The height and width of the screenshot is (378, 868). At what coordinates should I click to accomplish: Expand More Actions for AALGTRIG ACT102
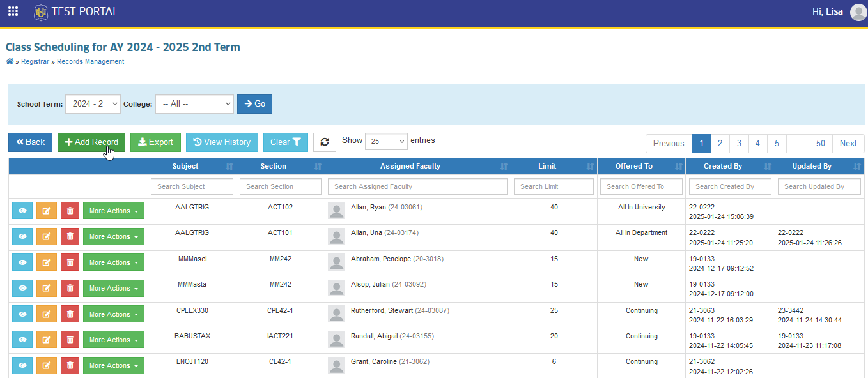coord(114,211)
